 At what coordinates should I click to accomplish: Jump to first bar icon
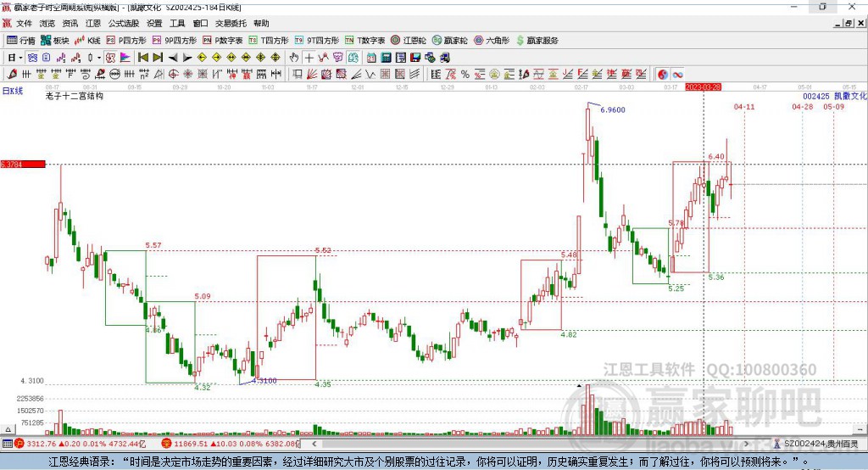[x=142, y=58]
